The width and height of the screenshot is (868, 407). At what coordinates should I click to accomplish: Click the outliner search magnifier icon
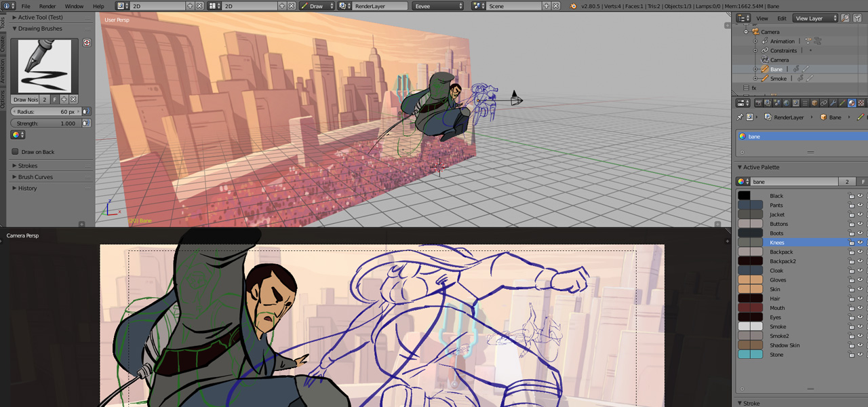847,18
